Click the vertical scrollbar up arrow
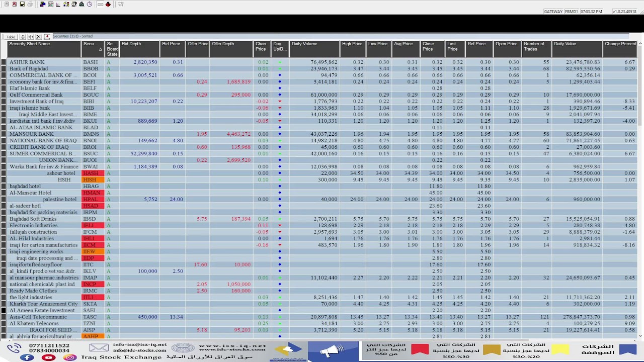The height and width of the screenshot is (362, 644). pos(640,44)
